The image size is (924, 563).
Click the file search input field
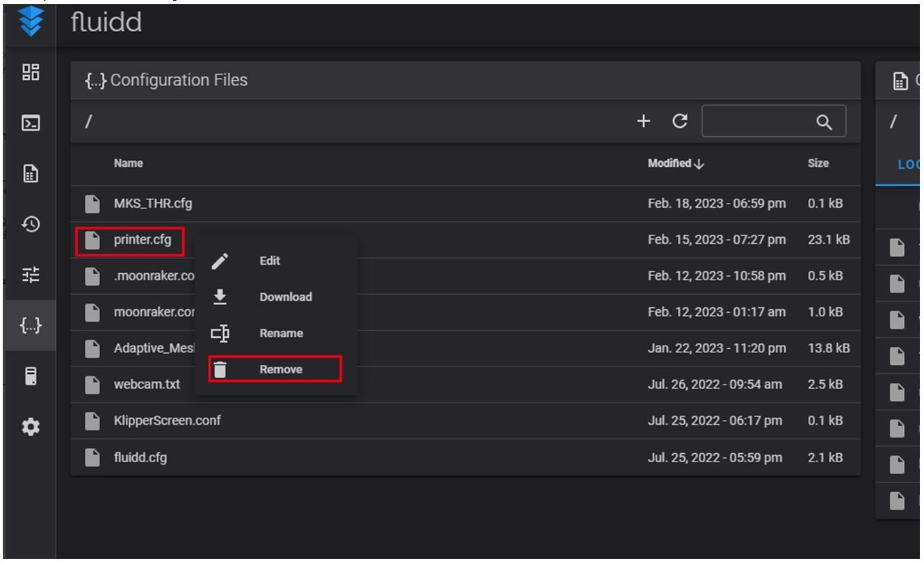tap(758, 122)
